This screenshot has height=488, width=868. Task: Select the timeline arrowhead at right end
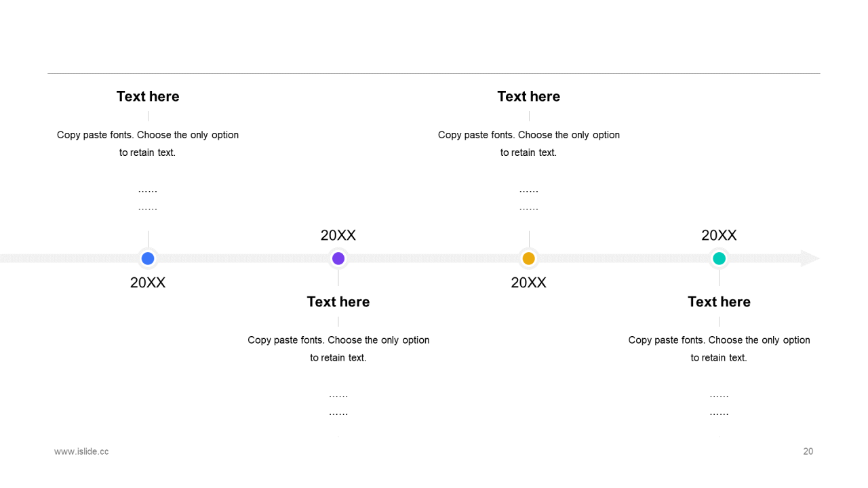(810, 258)
